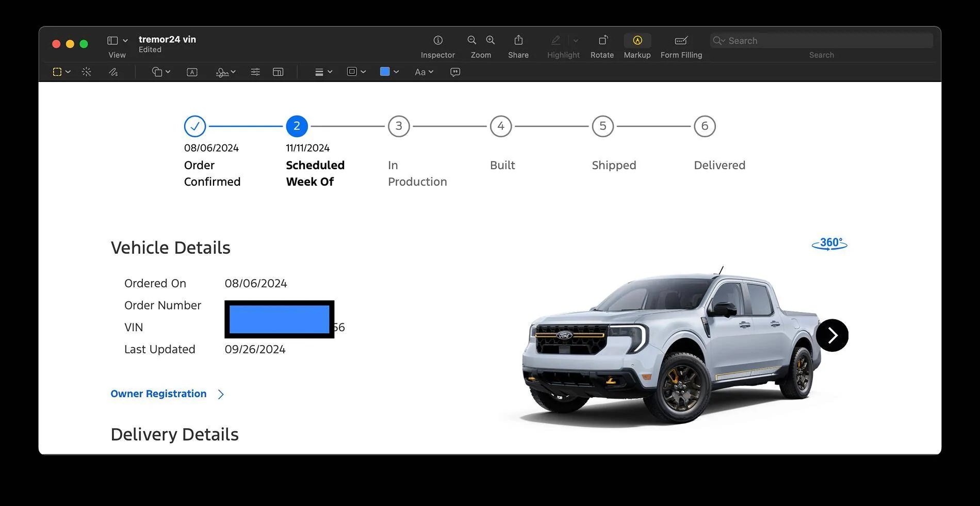Viewport: 980px width, 506px height.
Task: Click the "Delivery Details" heading
Action: (x=175, y=434)
